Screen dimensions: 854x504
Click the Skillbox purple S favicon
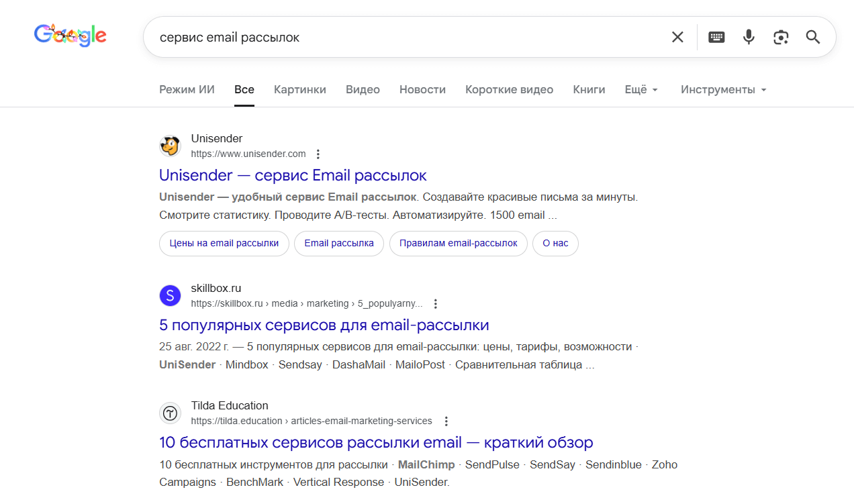pyautogui.click(x=170, y=295)
